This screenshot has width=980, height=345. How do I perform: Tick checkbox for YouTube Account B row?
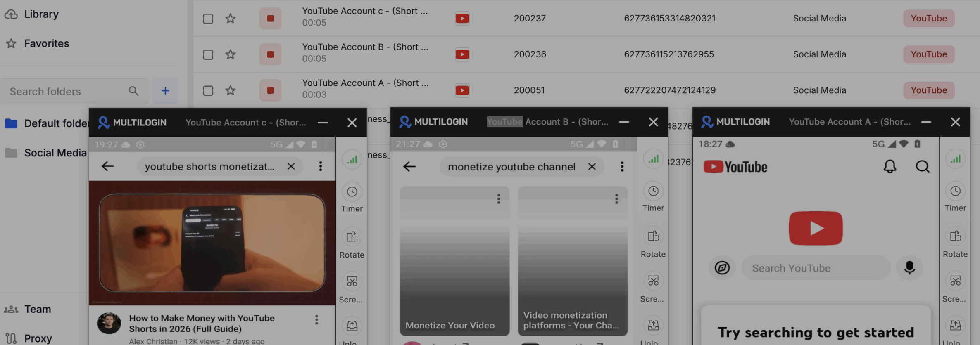pos(208,54)
